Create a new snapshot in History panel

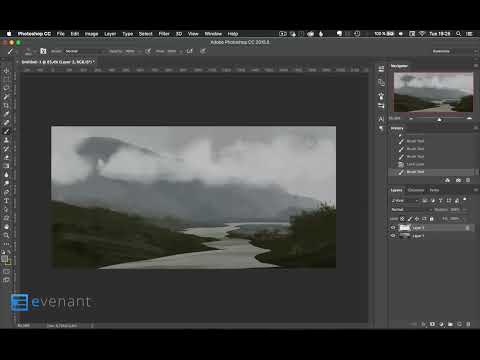pyautogui.click(x=458, y=180)
